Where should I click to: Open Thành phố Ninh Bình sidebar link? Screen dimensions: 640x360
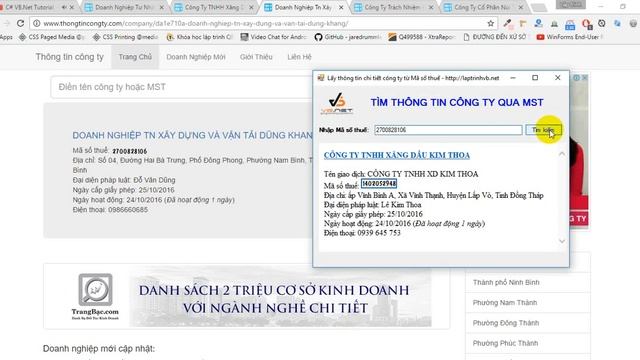point(506,282)
